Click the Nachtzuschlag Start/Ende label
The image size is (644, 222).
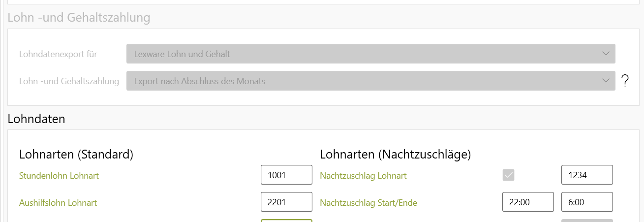[368, 202]
